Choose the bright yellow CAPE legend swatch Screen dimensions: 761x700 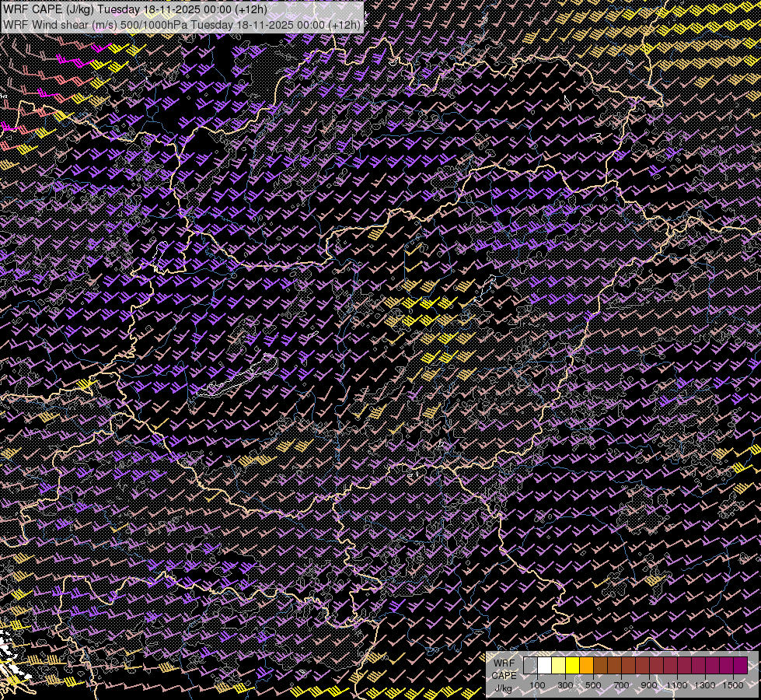tap(572, 666)
